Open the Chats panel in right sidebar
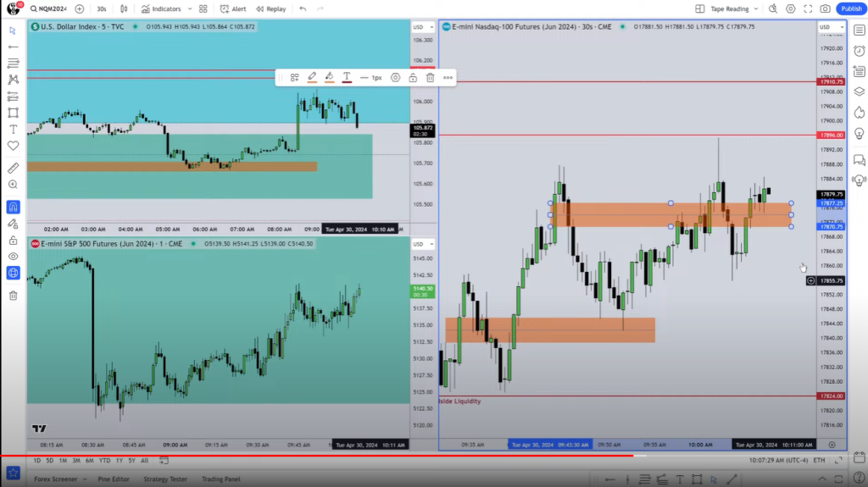This screenshot has height=487, width=868. pyautogui.click(x=860, y=160)
